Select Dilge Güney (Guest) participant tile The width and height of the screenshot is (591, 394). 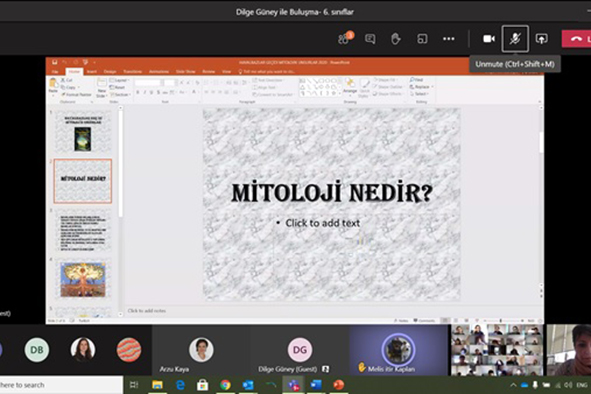(x=300, y=350)
